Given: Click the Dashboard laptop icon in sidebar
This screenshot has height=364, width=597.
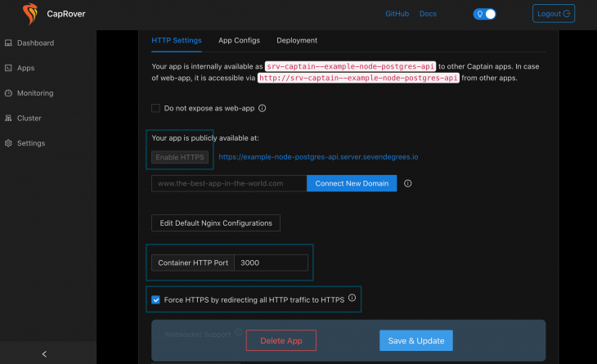Looking at the screenshot, I should [x=8, y=43].
